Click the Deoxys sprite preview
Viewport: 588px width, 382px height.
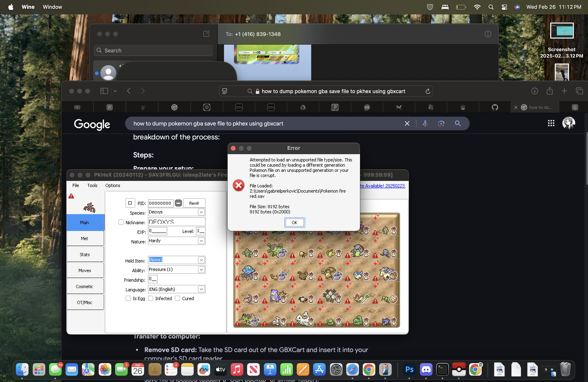(89, 208)
